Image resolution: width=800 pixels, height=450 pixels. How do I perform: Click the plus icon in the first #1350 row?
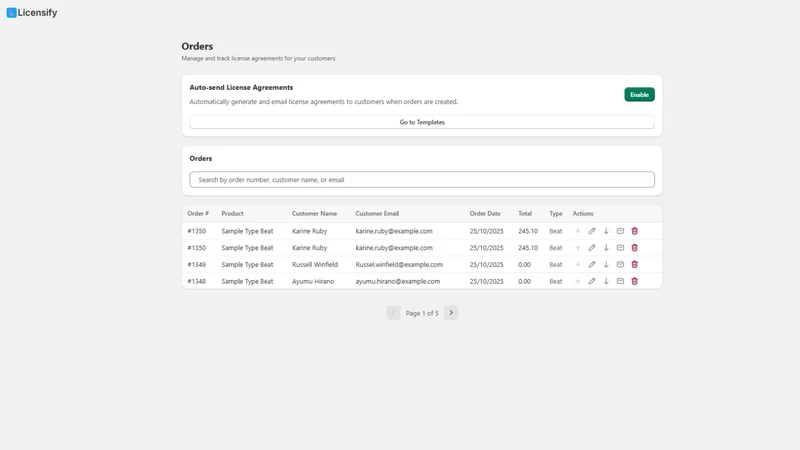578,231
